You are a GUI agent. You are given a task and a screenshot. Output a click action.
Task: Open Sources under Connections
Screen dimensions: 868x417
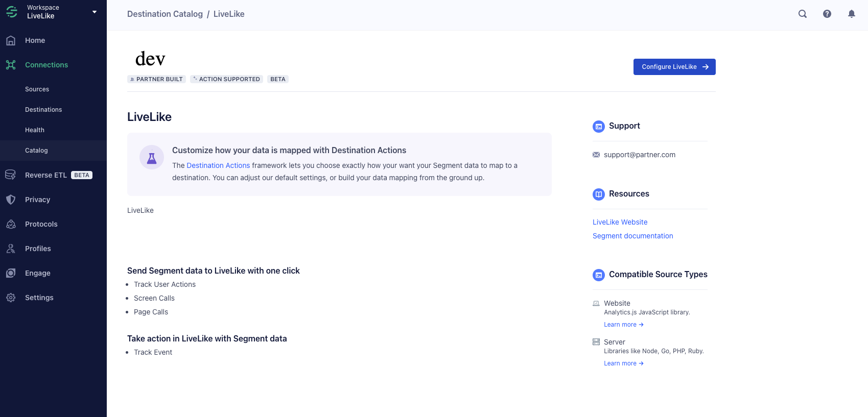(x=37, y=89)
